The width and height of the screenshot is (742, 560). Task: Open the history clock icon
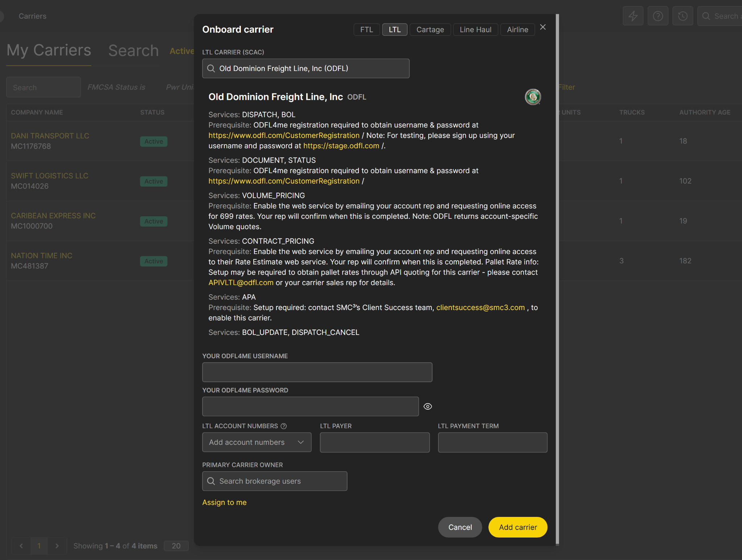[x=683, y=16]
